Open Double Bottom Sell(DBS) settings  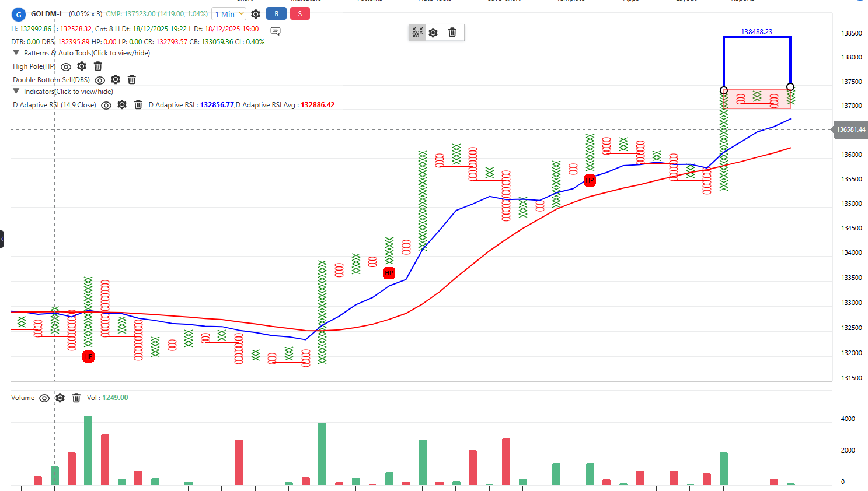(116, 80)
